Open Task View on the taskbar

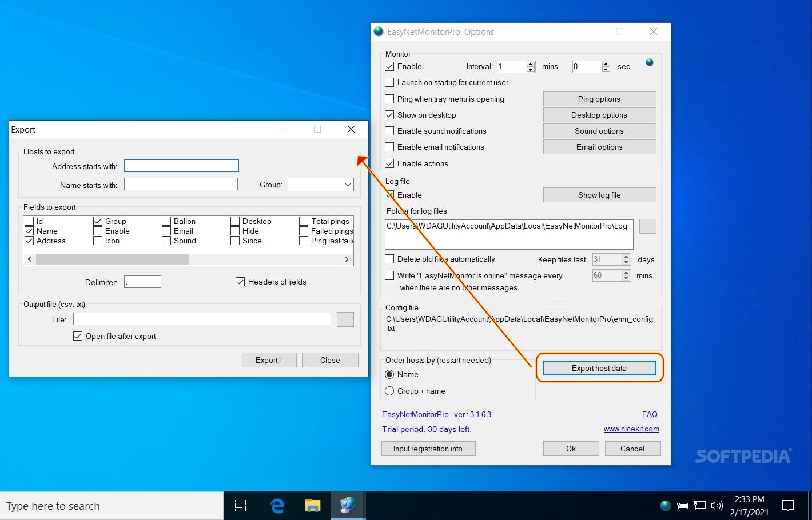[x=241, y=505]
